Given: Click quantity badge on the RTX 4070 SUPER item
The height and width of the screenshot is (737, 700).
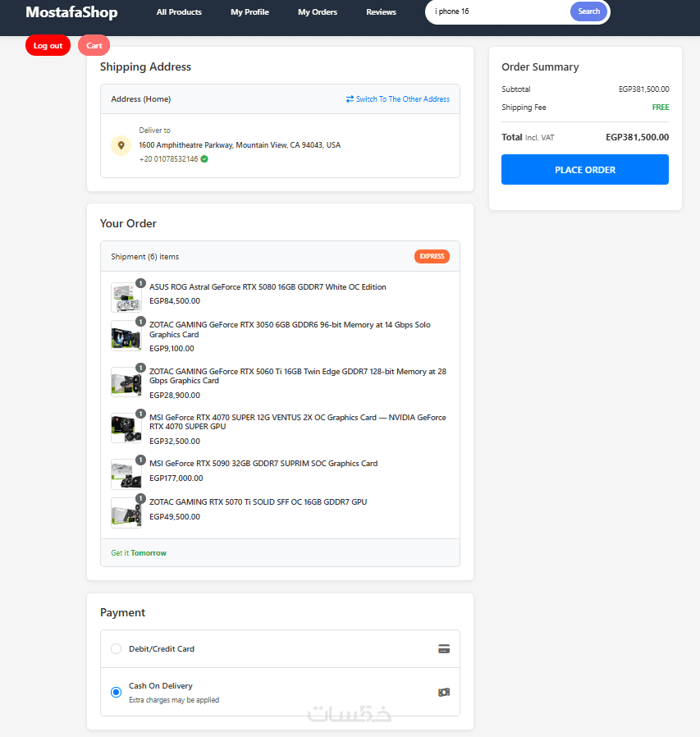Looking at the screenshot, I should (140, 414).
